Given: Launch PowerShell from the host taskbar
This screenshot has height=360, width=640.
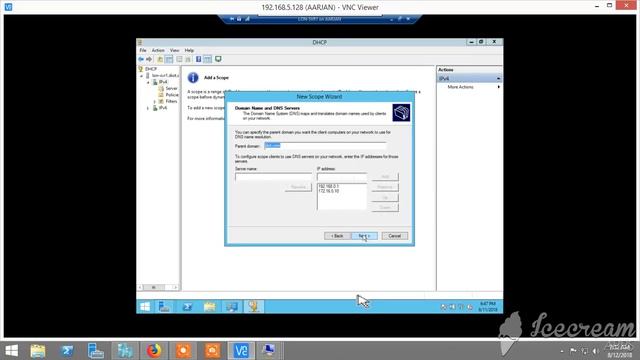Looking at the screenshot, I should click(67, 351).
